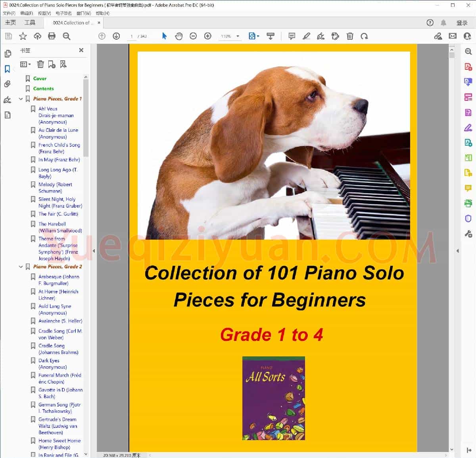The width and height of the screenshot is (476, 458).
Task: Print the document using printer icon
Action: point(52,36)
